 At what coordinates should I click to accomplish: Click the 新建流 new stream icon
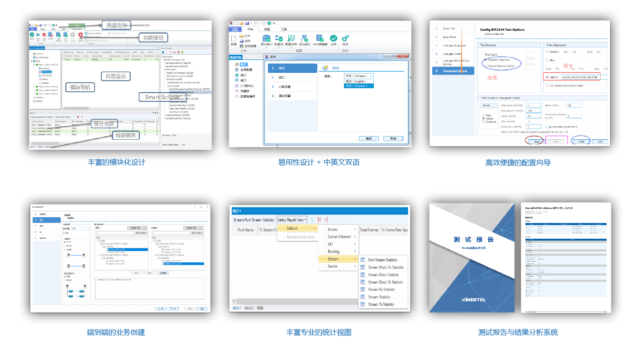point(279,38)
